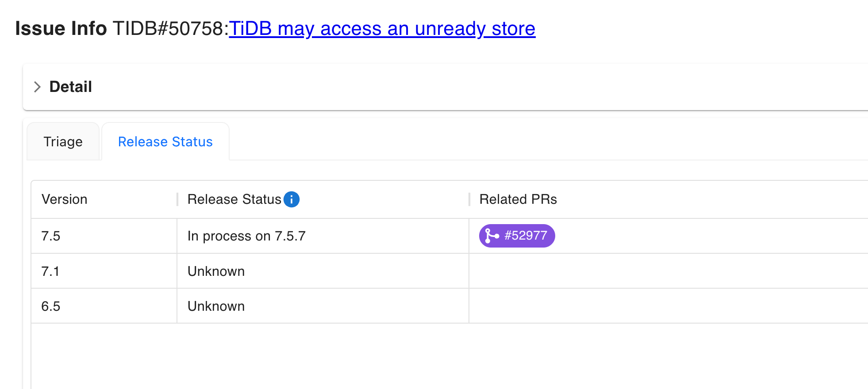Click the Issue Info heading text

[x=61, y=29]
